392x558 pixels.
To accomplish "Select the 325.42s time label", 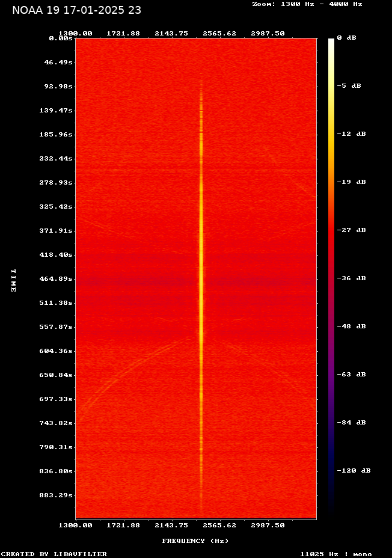I will [x=56, y=206].
